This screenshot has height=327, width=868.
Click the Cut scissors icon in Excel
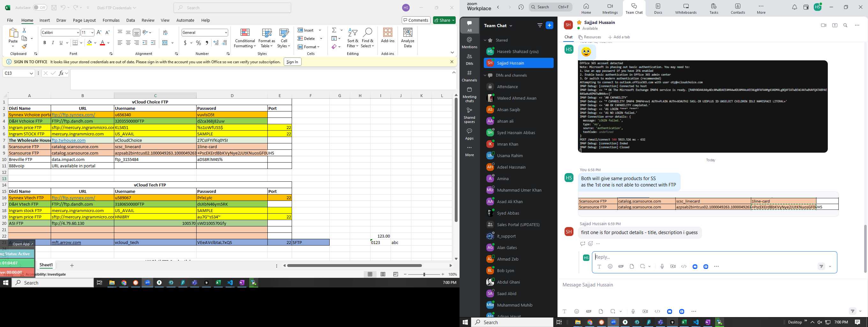point(24,30)
